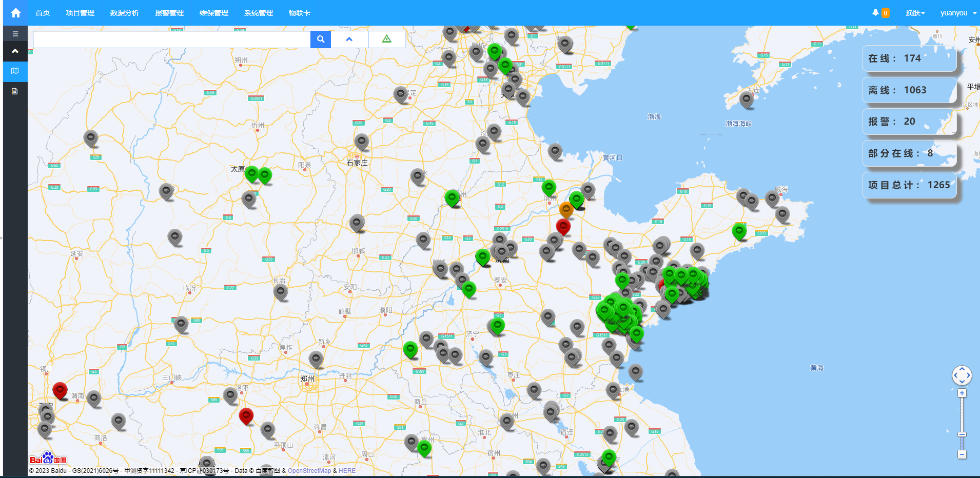Collapse the sidebar section with up chevron
The width and height of the screenshot is (980, 478).
15,51
